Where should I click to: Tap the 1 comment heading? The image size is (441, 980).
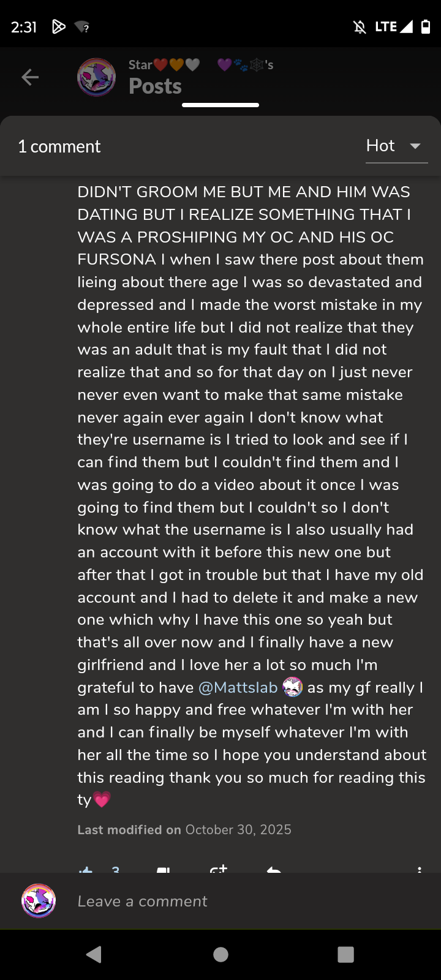(59, 146)
